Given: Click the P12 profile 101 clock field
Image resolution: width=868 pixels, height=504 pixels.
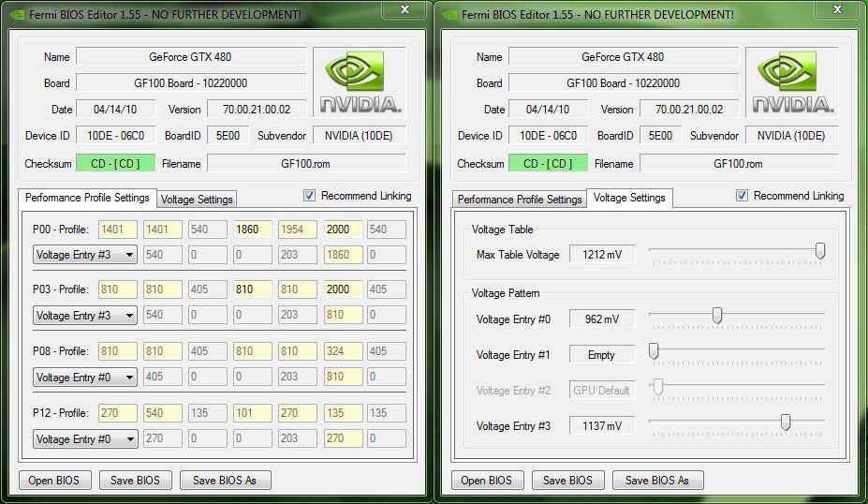Looking at the screenshot, I should pyautogui.click(x=253, y=413).
